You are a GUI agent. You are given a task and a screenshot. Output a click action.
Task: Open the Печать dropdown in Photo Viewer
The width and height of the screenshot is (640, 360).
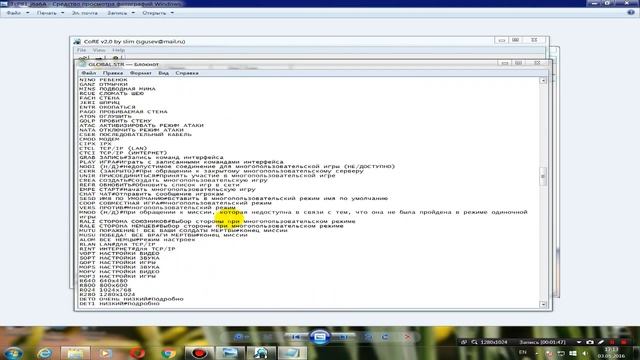coord(50,13)
